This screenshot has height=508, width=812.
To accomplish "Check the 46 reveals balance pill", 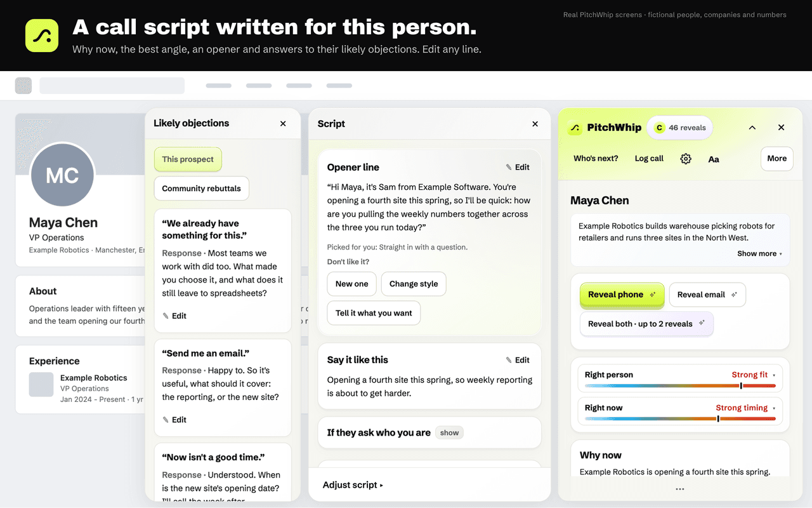I will pos(680,128).
